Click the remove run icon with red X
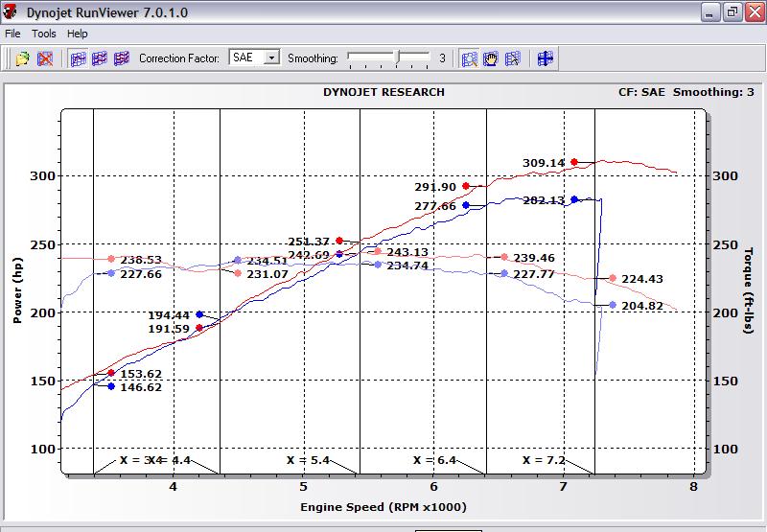Screen dimensions: 767x532 45,58
